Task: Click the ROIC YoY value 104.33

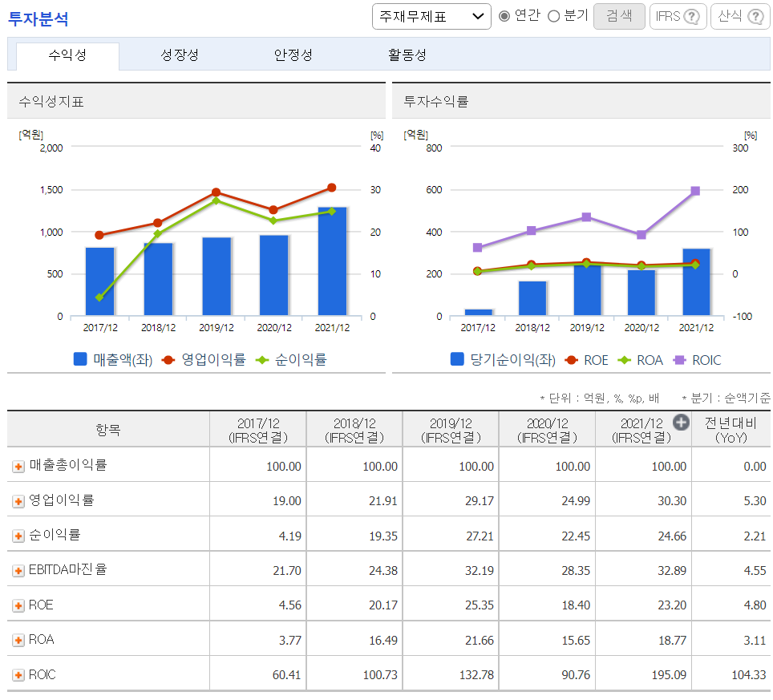Action: point(749,675)
